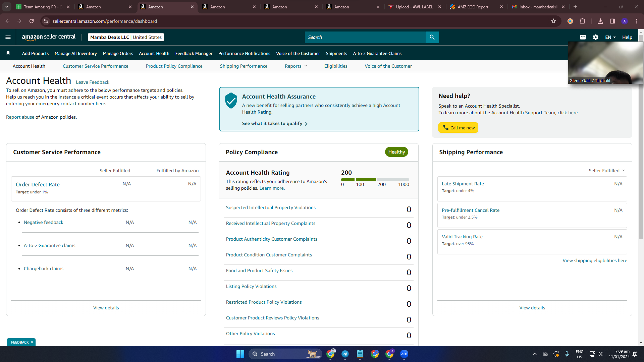Click the microphone icon in system tray
Viewport: 644px width, 362px height.
click(567, 354)
